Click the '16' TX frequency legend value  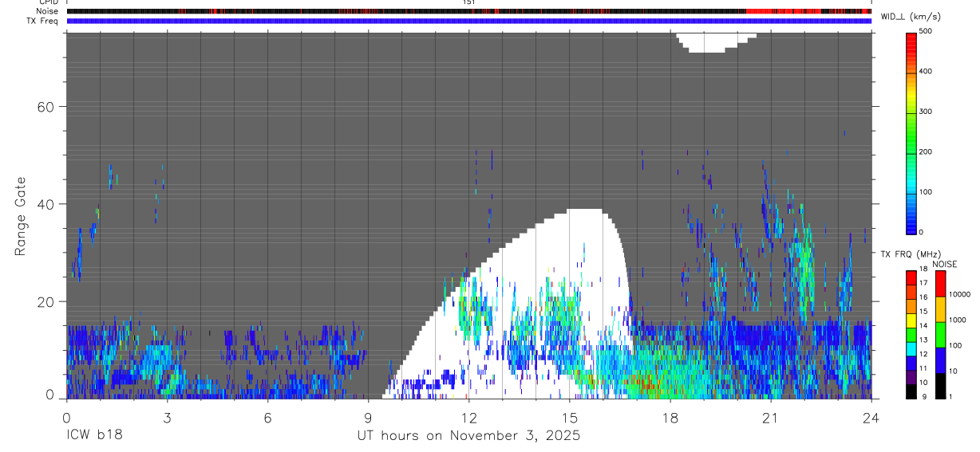(923, 297)
